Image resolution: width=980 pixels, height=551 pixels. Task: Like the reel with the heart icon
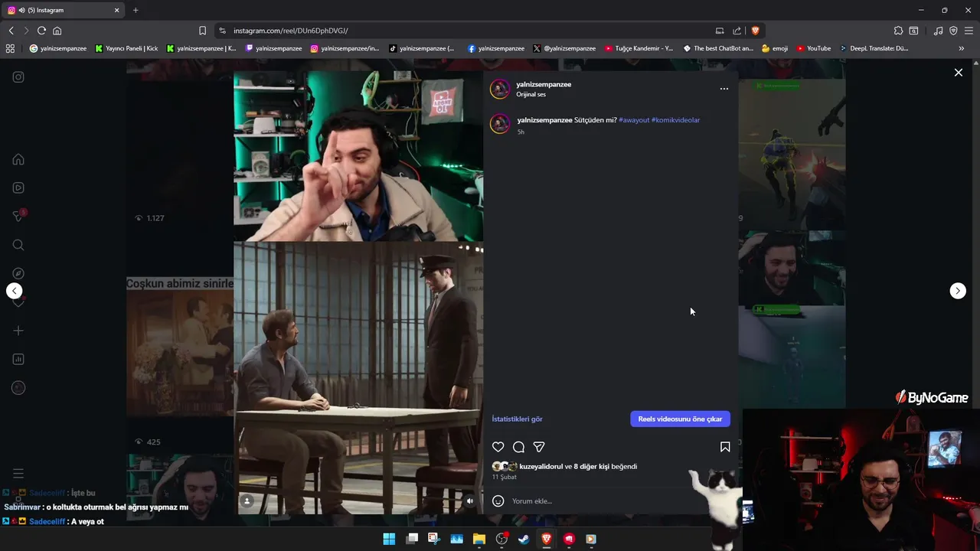[498, 447]
